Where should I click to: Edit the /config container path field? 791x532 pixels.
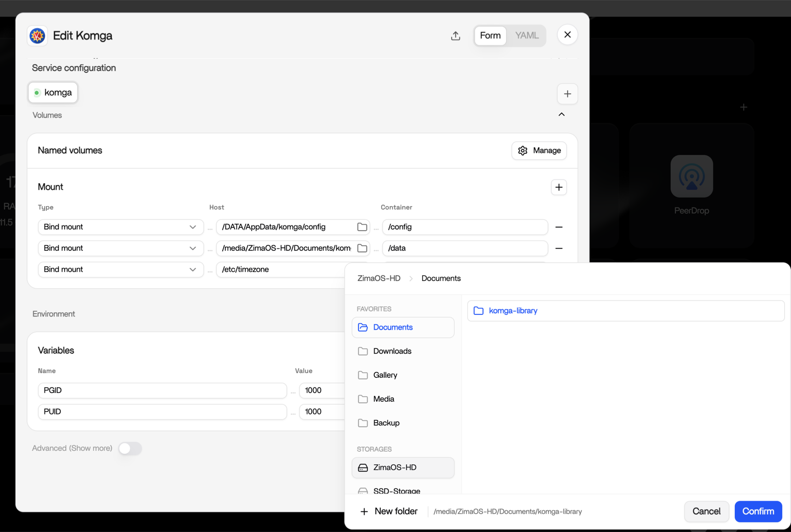(465, 227)
